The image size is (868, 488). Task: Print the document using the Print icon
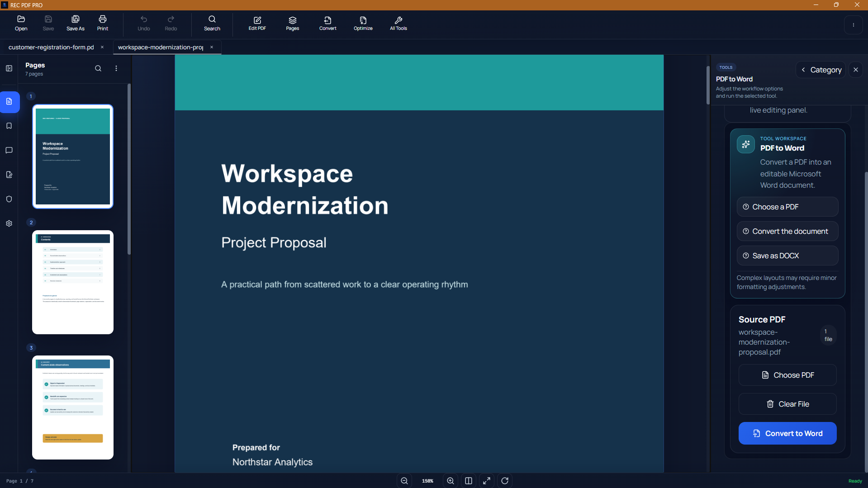coord(103,23)
